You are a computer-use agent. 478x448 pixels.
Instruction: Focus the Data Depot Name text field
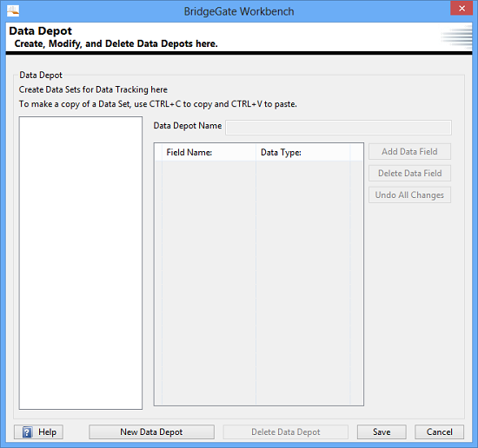[338, 128]
